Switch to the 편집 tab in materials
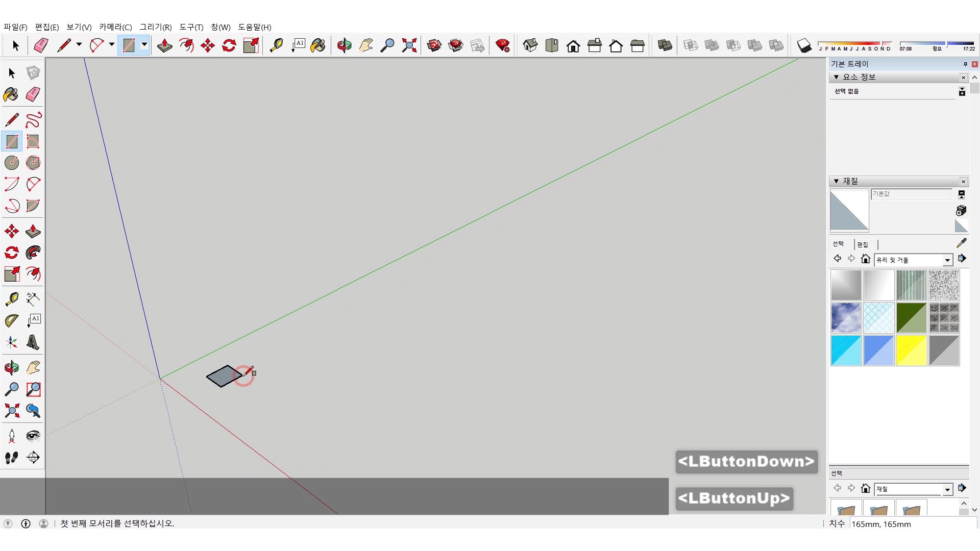 coord(863,244)
